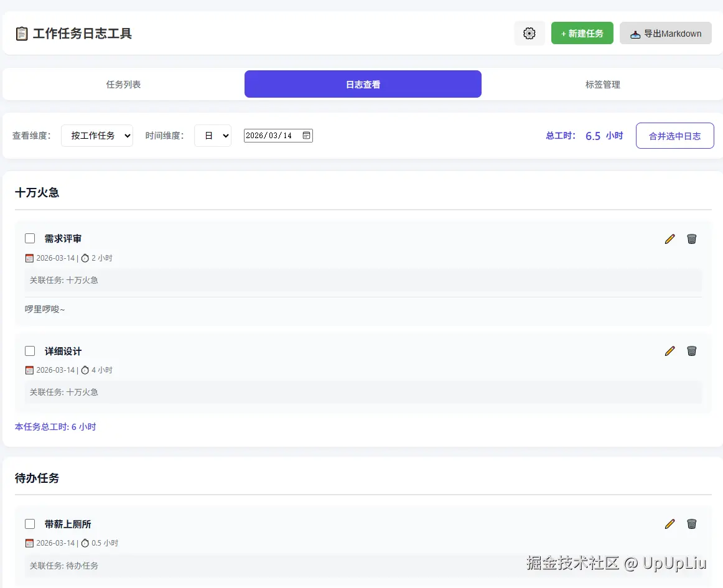Tick the 需求评审 log checkbox
The height and width of the screenshot is (588, 723).
(x=30, y=238)
